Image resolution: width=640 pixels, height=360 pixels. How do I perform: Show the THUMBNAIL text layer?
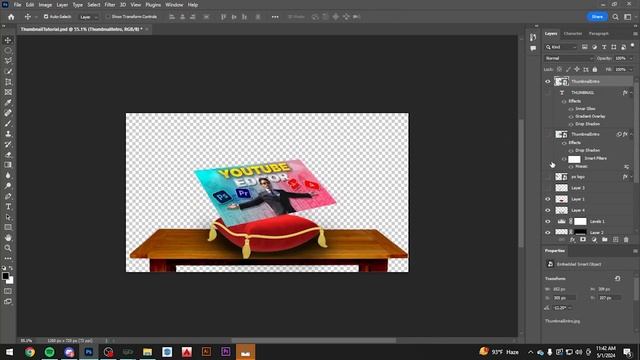point(548,93)
